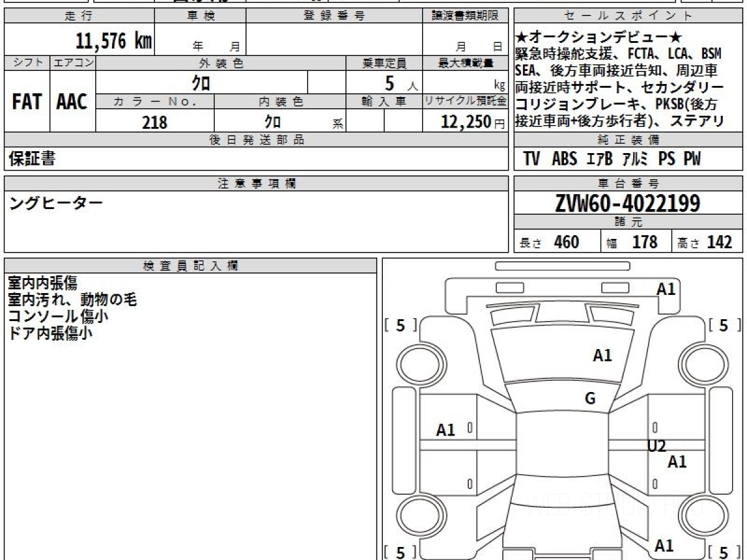Select the line starting コリジョンブレーキ
Viewport: 747px width, 560px height.
pos(616,105)
